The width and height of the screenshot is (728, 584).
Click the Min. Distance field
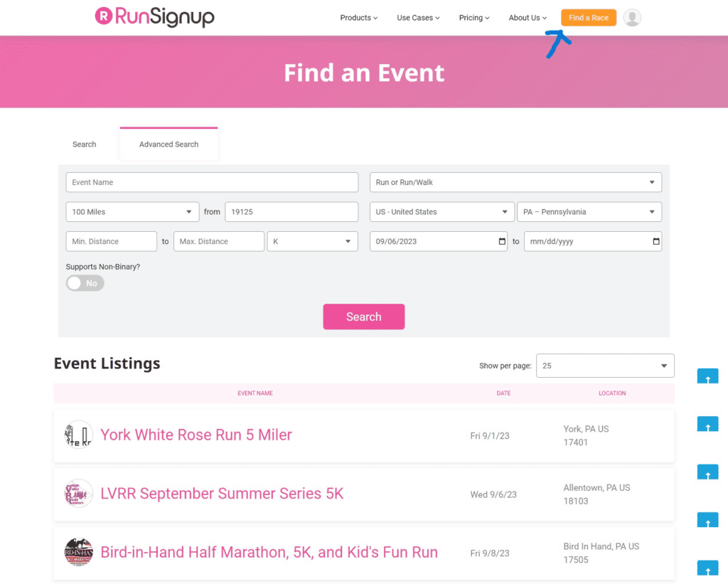(112, 242)
